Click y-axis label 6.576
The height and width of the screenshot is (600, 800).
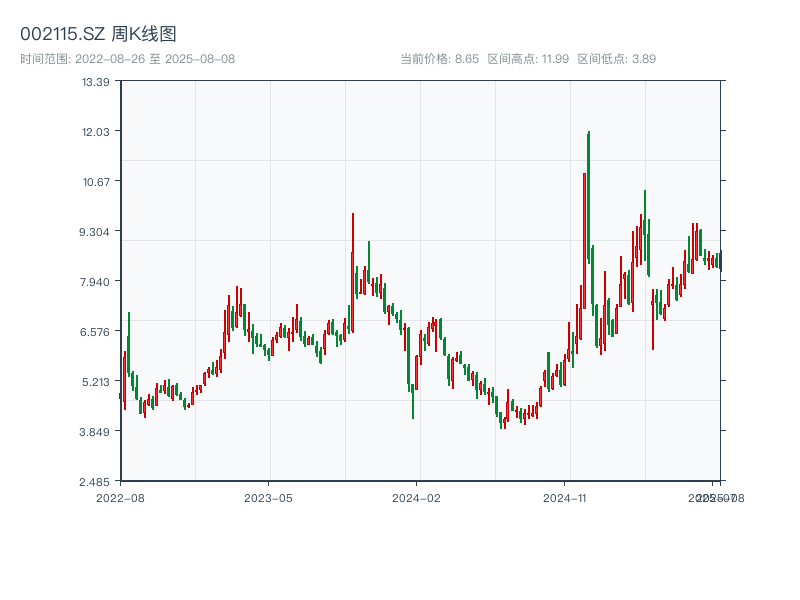pyautogui.click(x=94, y=332)
